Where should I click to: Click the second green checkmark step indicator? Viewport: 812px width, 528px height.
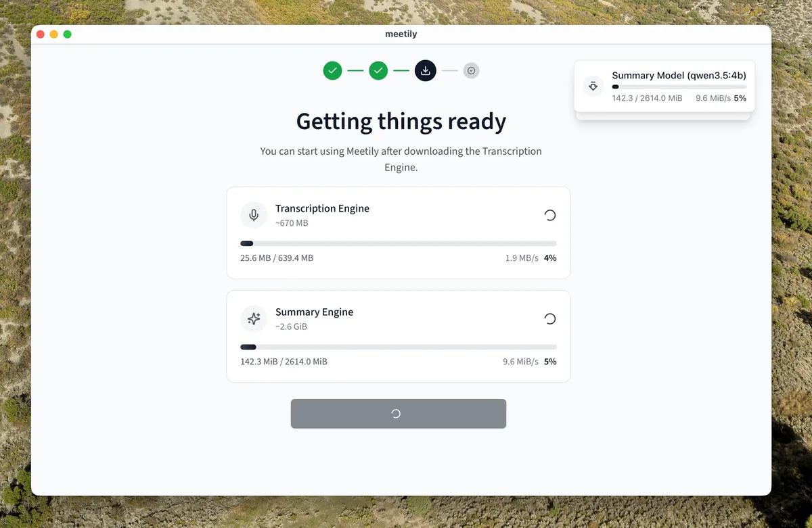[378, 70]
